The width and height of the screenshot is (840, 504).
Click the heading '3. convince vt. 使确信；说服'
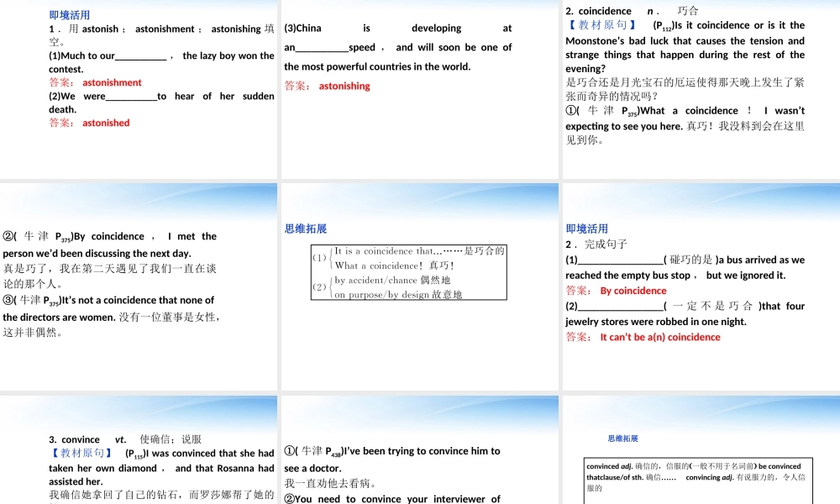coord(125,439)
